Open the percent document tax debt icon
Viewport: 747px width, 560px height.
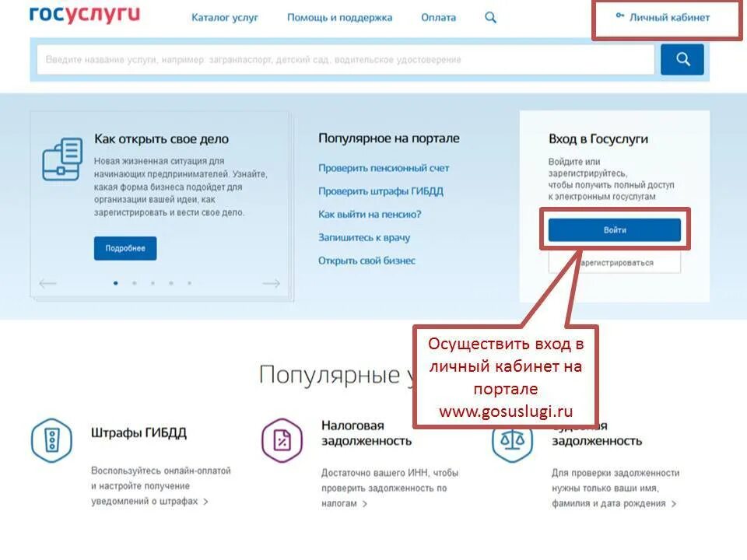coord(282,440)
